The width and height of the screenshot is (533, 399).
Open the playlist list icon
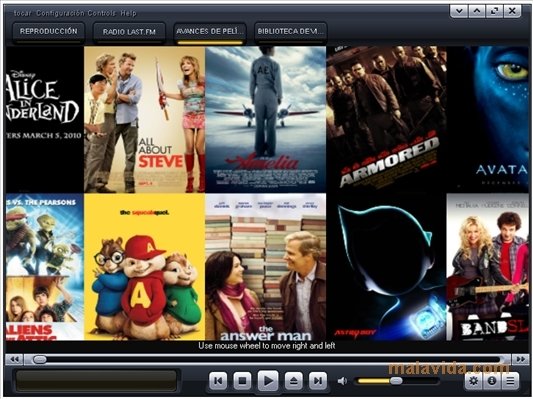pos(510,381)
